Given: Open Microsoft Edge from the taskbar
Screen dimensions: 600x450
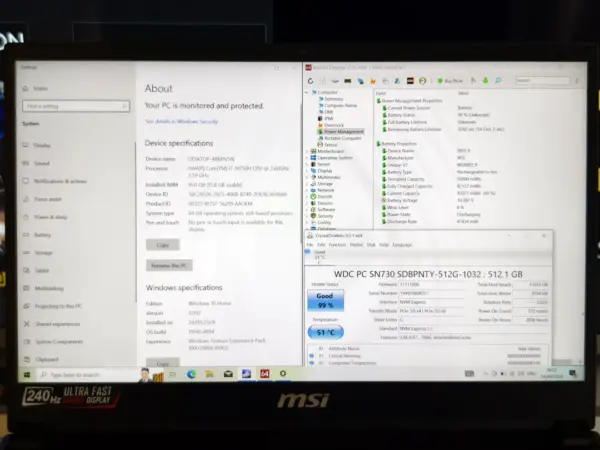Looking at the screenshot, I should [x=191, y=374].
